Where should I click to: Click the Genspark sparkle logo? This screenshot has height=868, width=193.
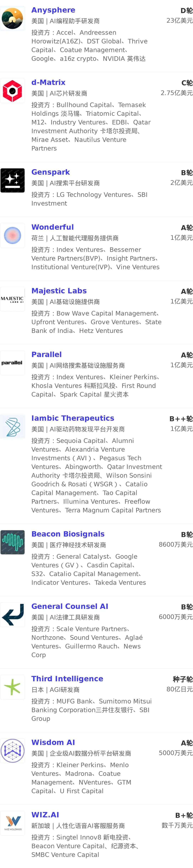(13, 180)
